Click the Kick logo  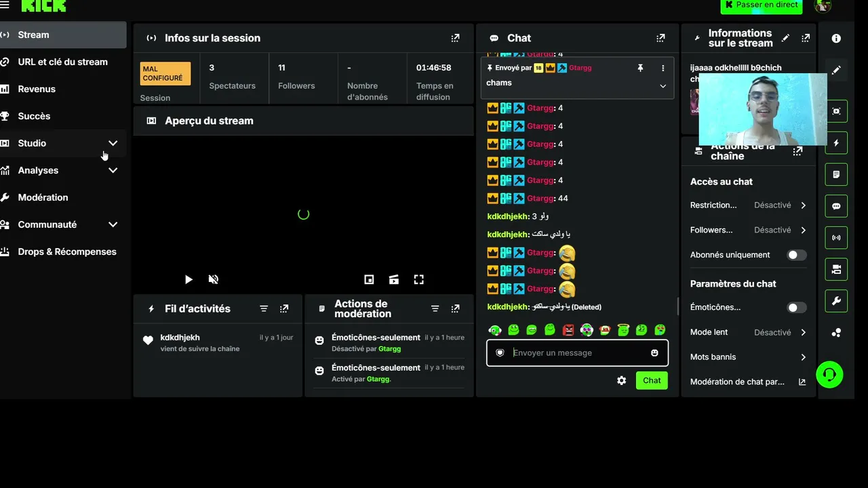44,5
